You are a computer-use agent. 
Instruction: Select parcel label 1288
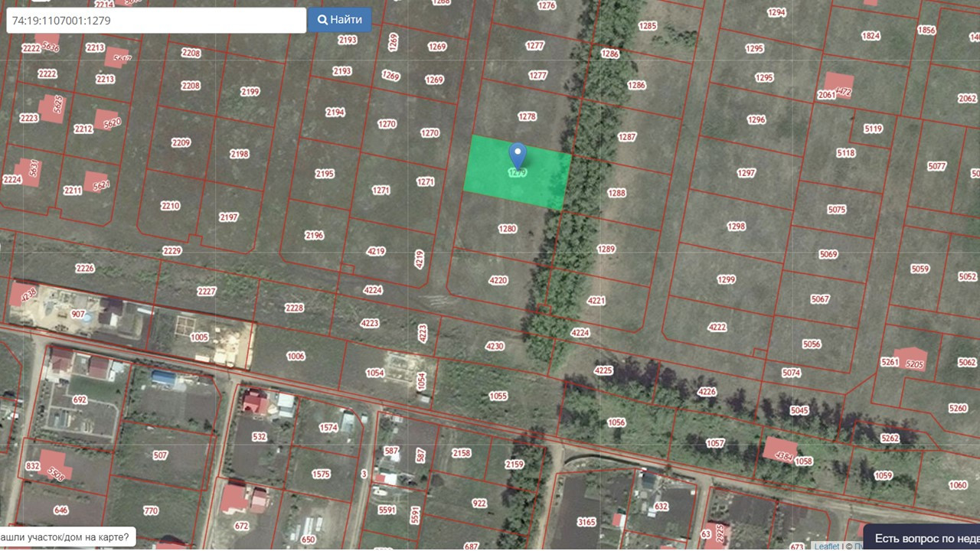click(616, 194)
